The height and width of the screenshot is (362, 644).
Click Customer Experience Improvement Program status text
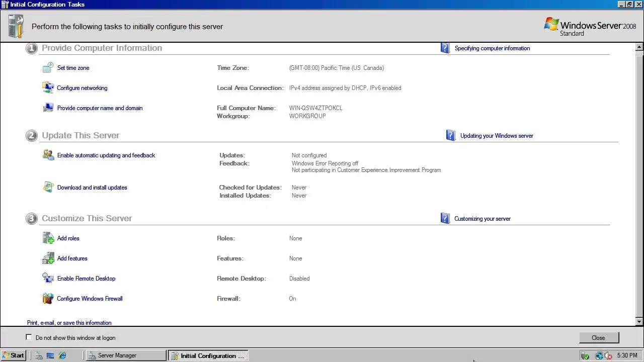366,170
